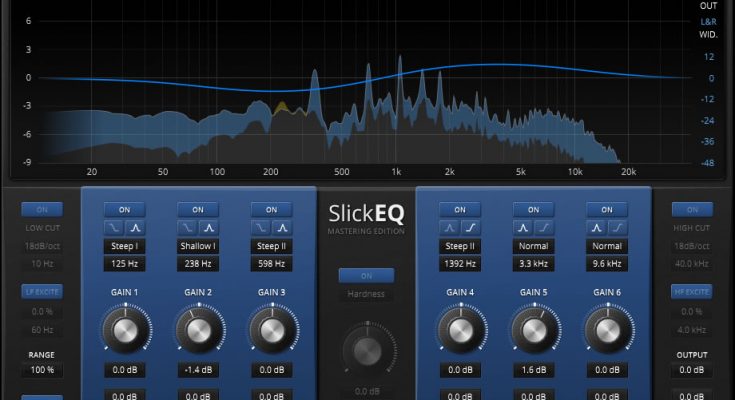
Task: Click the GAIN 2 knob
Action: [x=198, y=327]
